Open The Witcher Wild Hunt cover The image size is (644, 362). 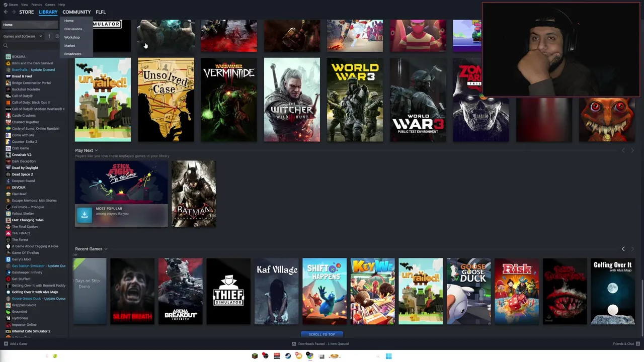pyautogui.click(x=292, y=100)
